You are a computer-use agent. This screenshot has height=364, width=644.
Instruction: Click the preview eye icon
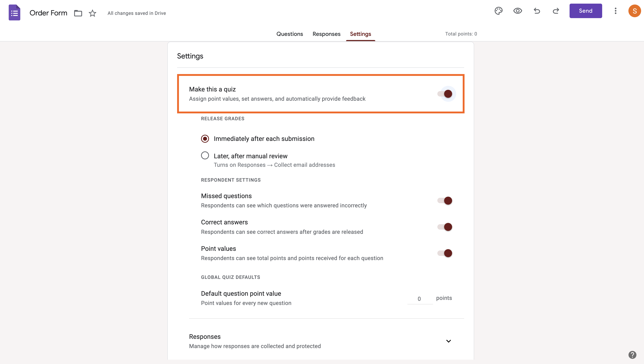[x=518, y=11]
